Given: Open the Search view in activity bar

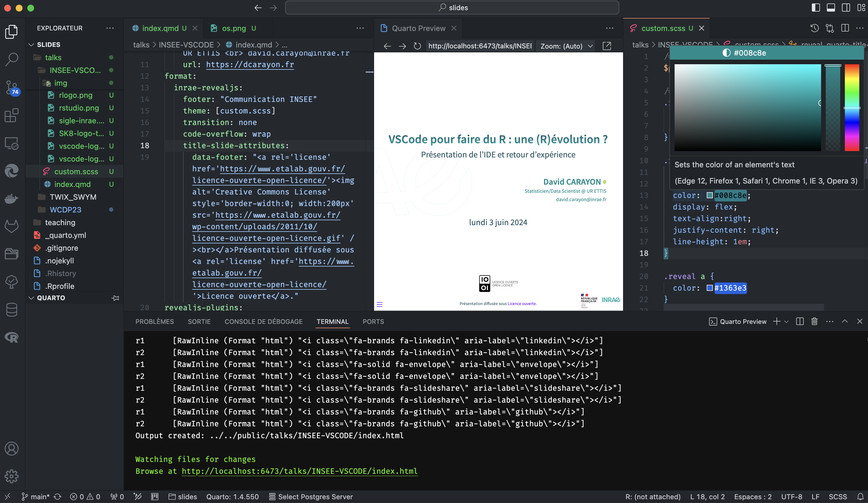Looking at the screenshot, I should click(12, 59).
